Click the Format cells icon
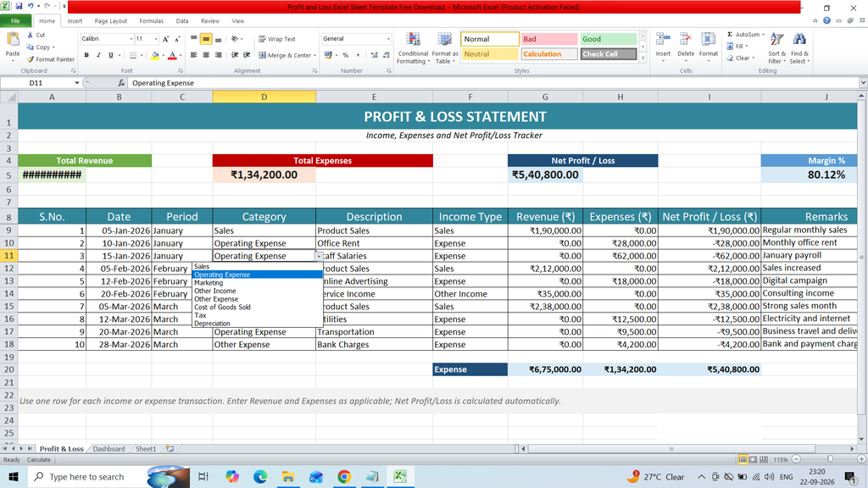868x488 pixels. [x=708, y=39]
